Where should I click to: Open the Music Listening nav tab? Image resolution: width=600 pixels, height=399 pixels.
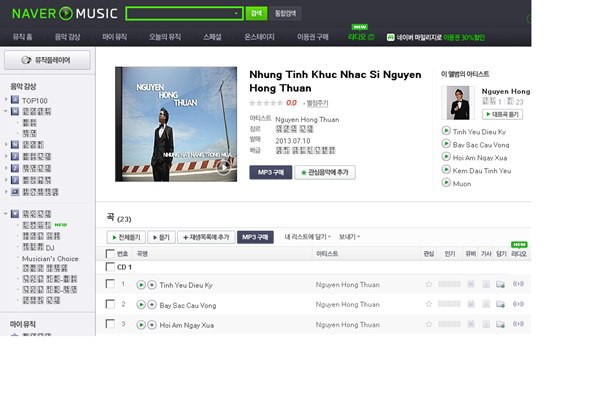pyautogui.click(x=67, y=37)
